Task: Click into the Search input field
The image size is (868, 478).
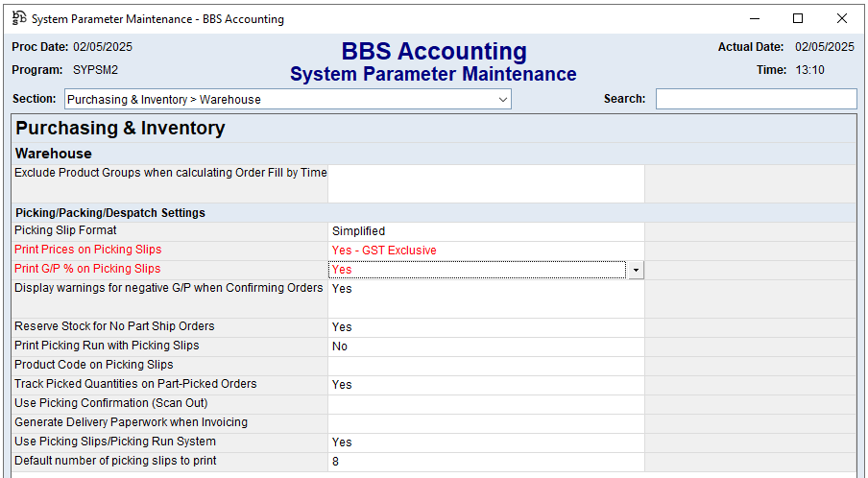Action: [x=756, y=99]
